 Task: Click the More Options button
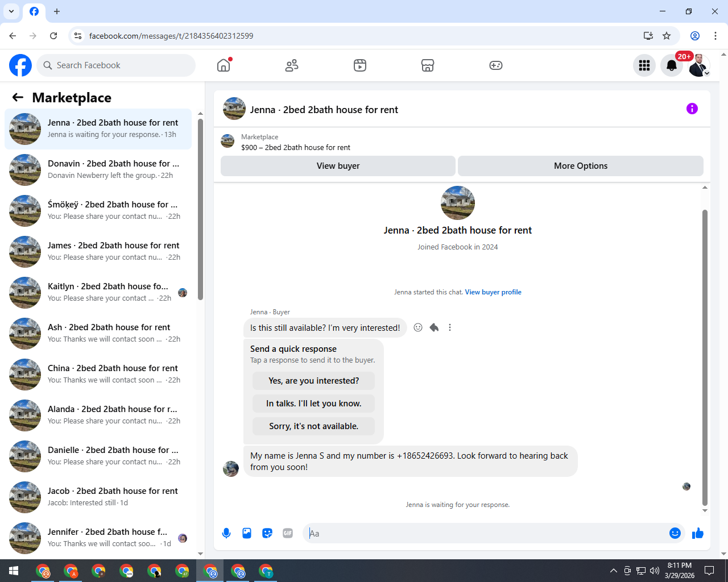(x=581, y=166)
